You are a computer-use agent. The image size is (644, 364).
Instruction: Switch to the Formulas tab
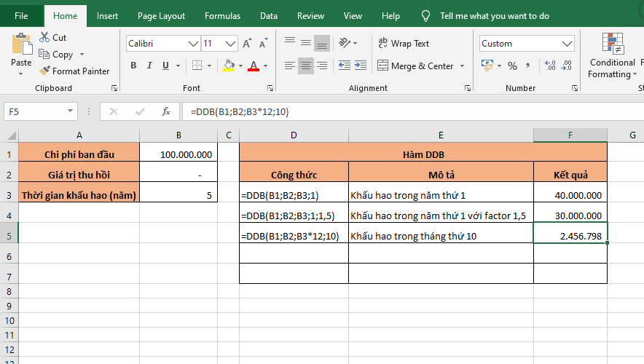click(x=222, y=16)
